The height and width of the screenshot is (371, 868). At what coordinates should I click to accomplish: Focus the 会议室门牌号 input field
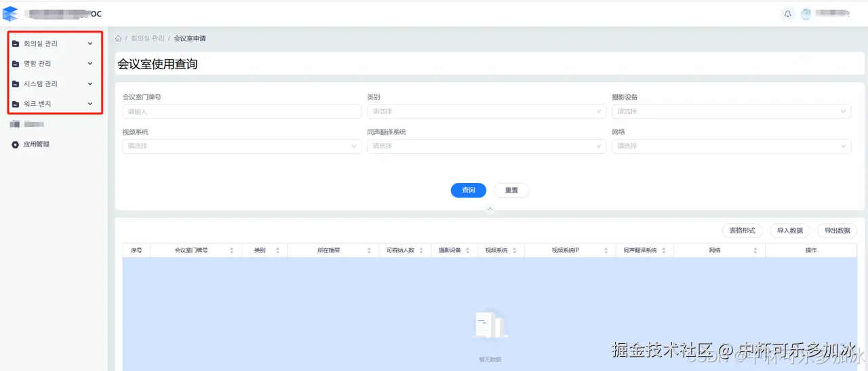[241, 111]
